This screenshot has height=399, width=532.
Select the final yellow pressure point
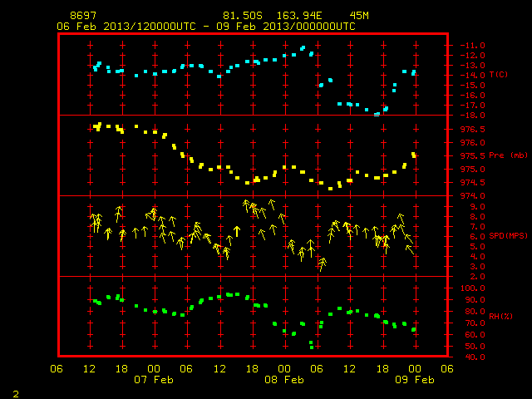[x=414, y=155]
